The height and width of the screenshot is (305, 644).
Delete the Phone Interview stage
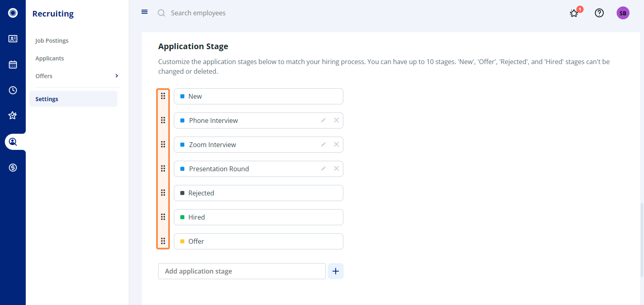coord(336,120)
